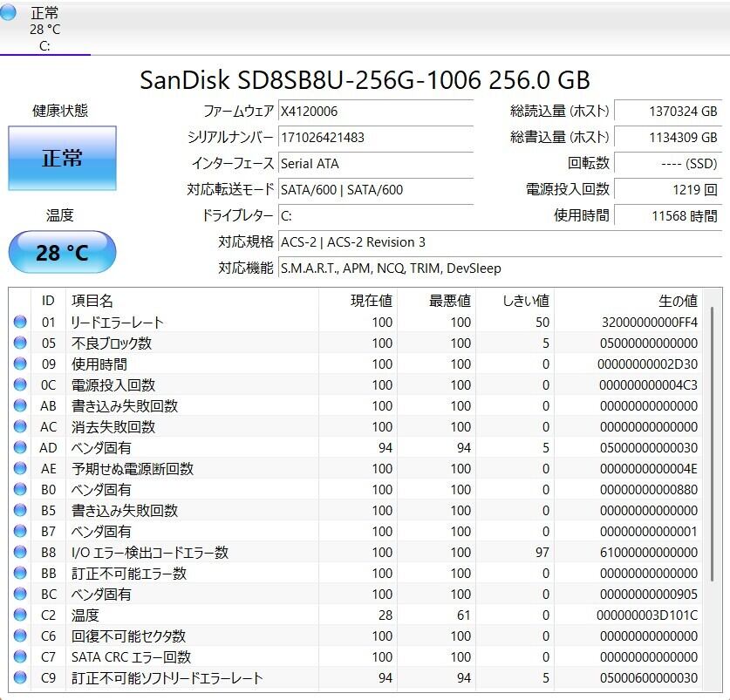Viewport: 730px width, 700px height.
Task: Click the blue status orb for C: drive tab
Action: 9,12
